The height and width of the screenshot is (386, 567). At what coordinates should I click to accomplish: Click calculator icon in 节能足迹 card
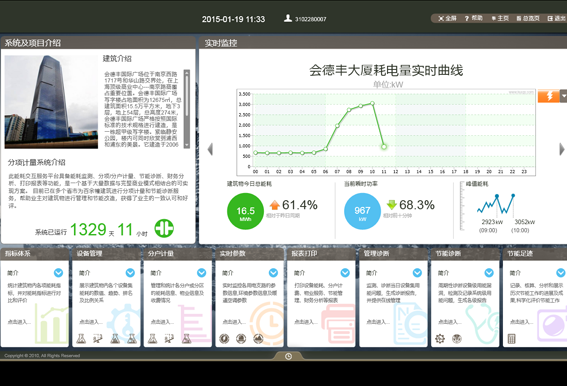point(512,339)
